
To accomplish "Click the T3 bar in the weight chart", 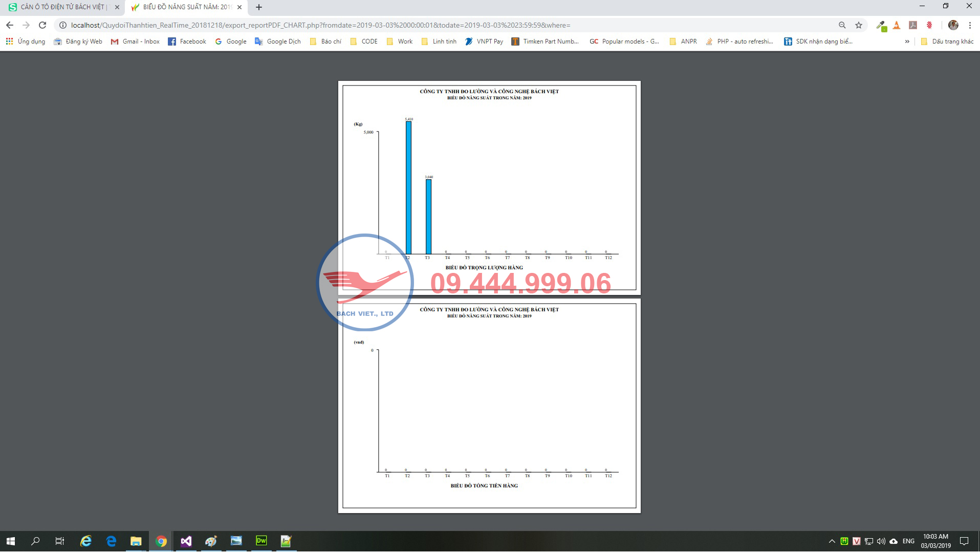I will point(429,217).
